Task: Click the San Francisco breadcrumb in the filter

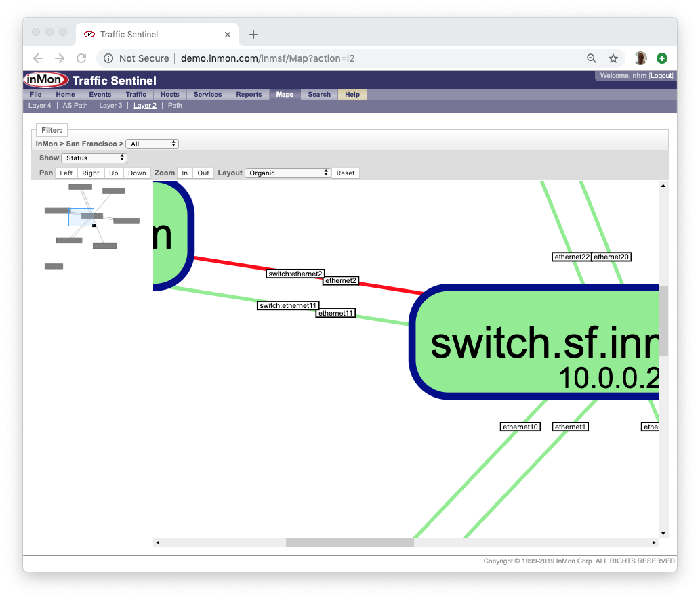Action: [x=91, y=144]
